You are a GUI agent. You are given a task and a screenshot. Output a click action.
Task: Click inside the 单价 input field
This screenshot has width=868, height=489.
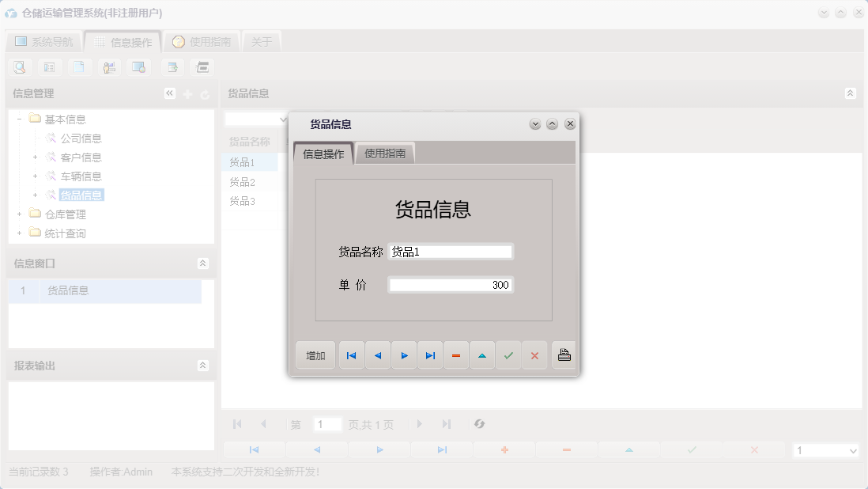click(450, 285)
